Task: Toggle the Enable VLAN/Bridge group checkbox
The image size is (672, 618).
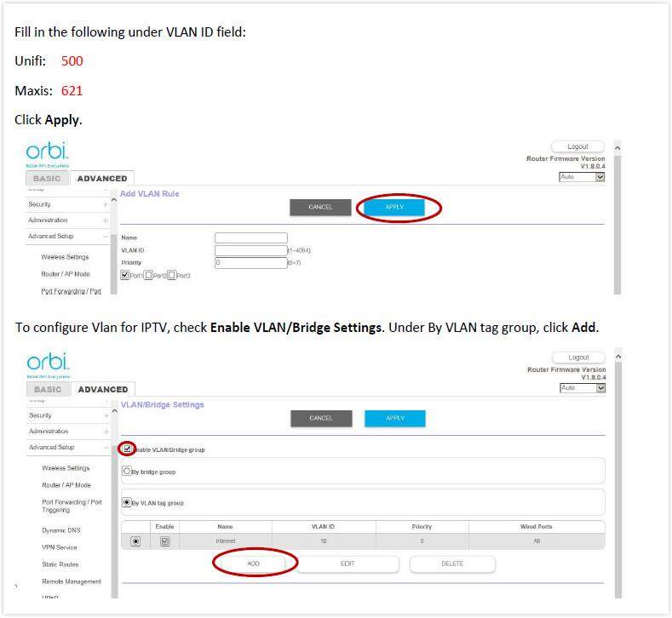Action: click(127, 449)
